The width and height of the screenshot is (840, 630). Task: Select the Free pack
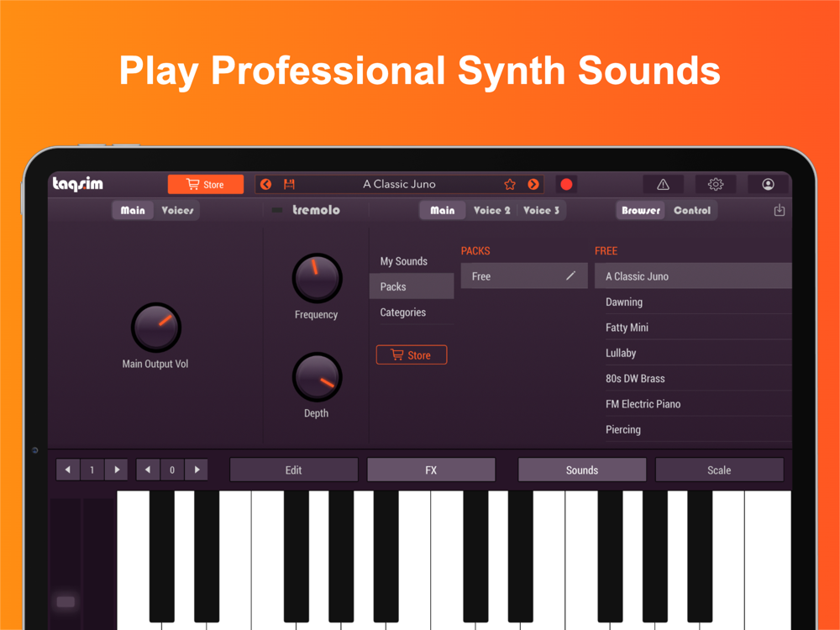[x=524, y=276]
